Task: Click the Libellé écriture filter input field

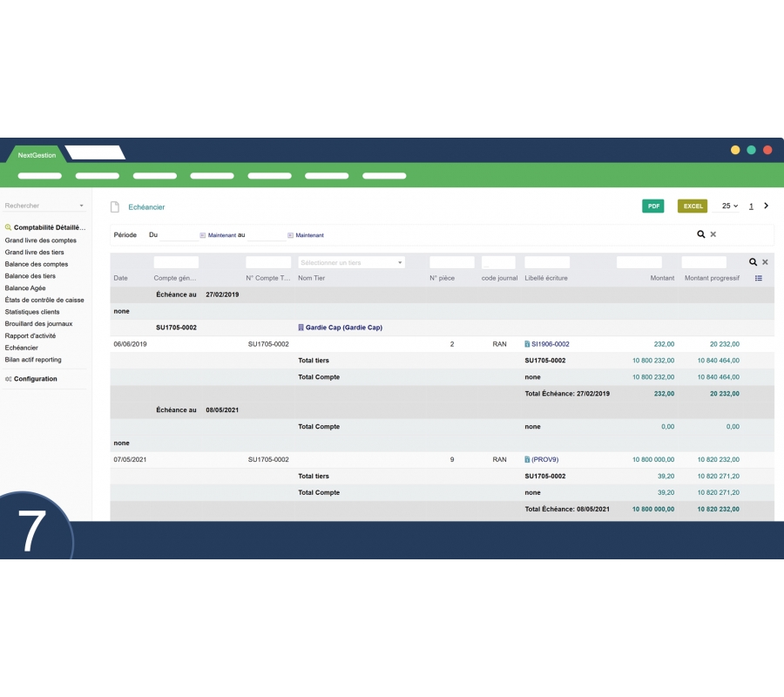Action: (547, 262)
